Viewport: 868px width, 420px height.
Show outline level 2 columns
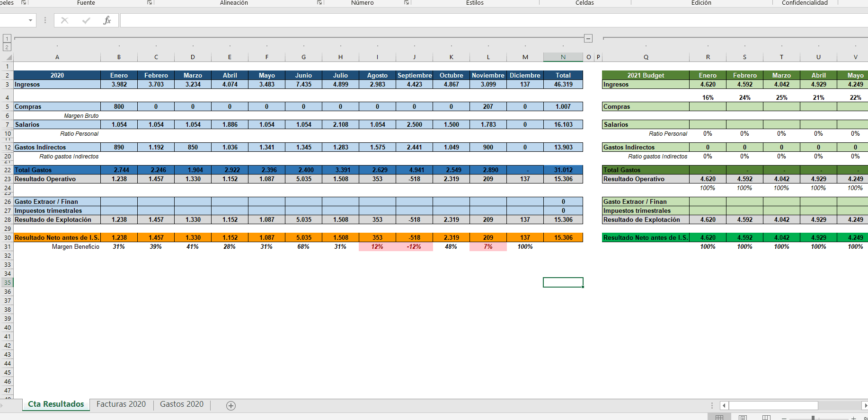7,47
